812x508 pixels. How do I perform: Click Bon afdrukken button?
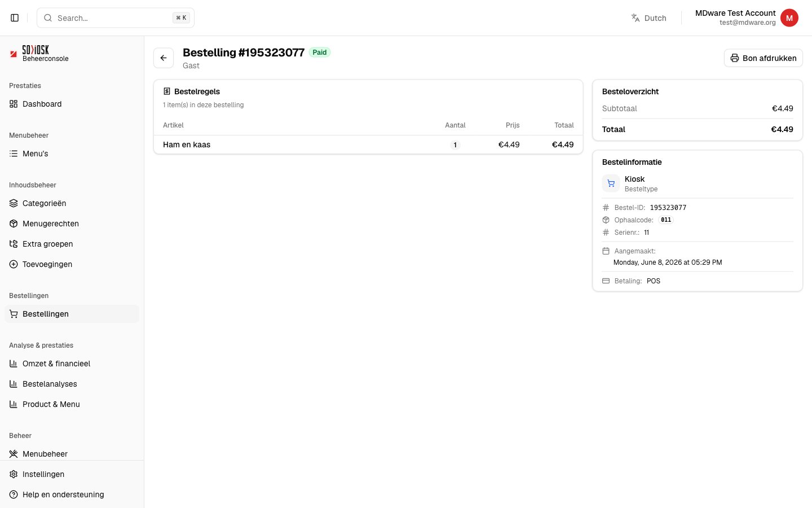(764, 58)
